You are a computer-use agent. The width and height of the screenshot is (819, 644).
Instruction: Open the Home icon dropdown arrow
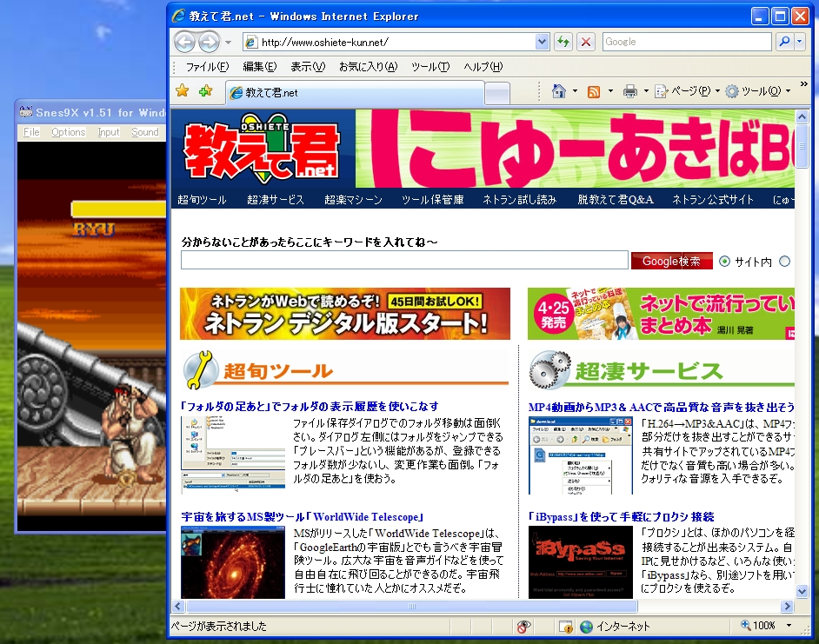(575, 91)
